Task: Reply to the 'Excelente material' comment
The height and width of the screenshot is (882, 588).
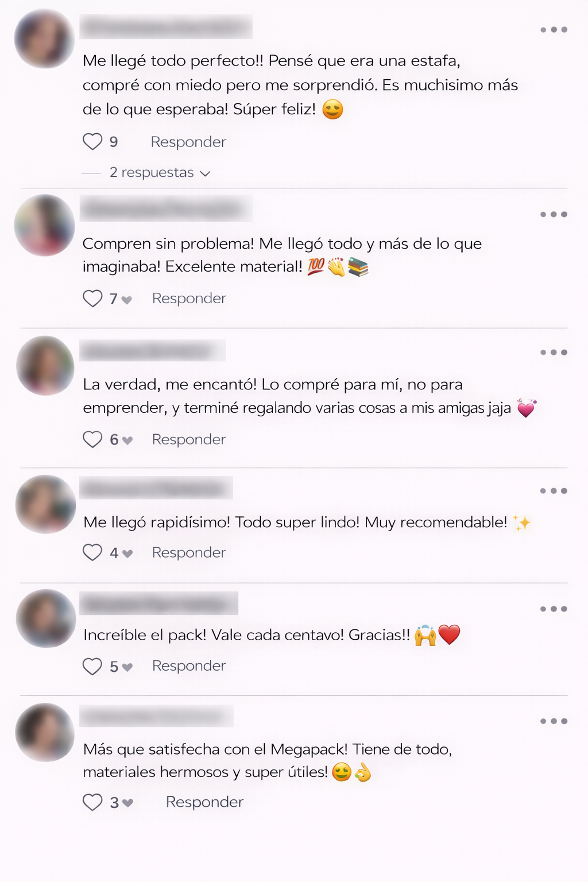Action: (189, 298)
